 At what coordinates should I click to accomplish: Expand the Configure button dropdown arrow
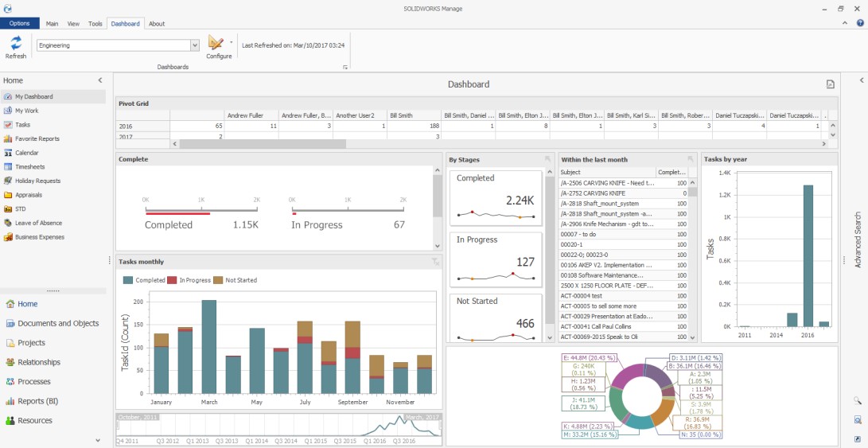tap(231, 41)
